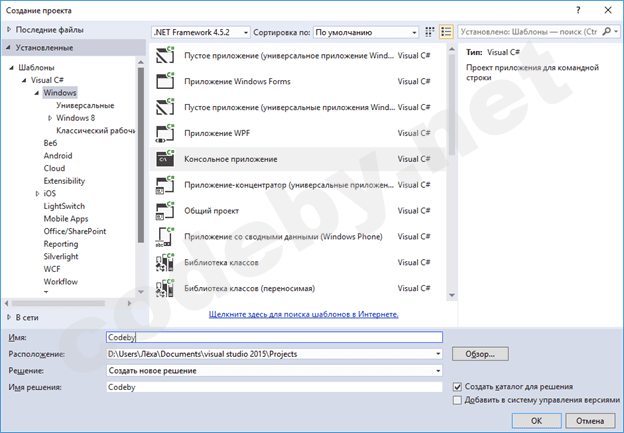Select the WPF application template icon

(x=164, y=133)
